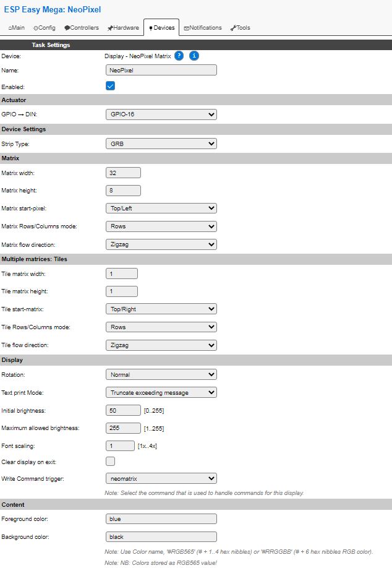Open Tile flow direction dropdown
The height and width of the screenshot is (568, 392).
pos(161,345)
